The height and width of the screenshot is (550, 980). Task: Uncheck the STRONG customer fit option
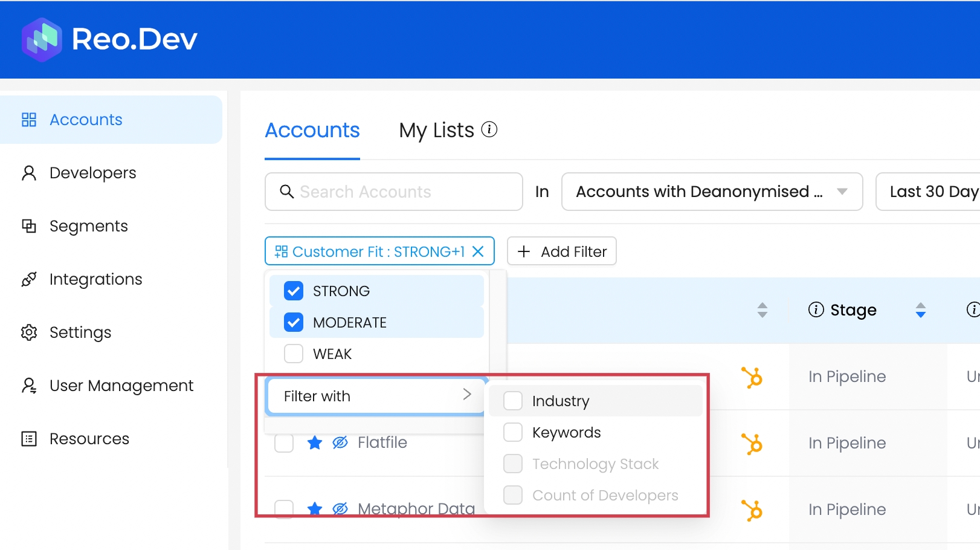[x=294, y=291]
